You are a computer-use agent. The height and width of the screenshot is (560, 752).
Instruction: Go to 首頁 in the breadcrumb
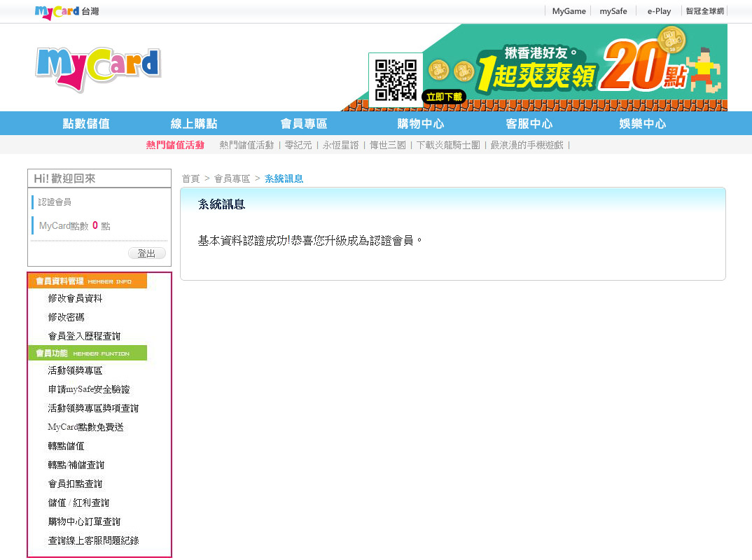190,178
